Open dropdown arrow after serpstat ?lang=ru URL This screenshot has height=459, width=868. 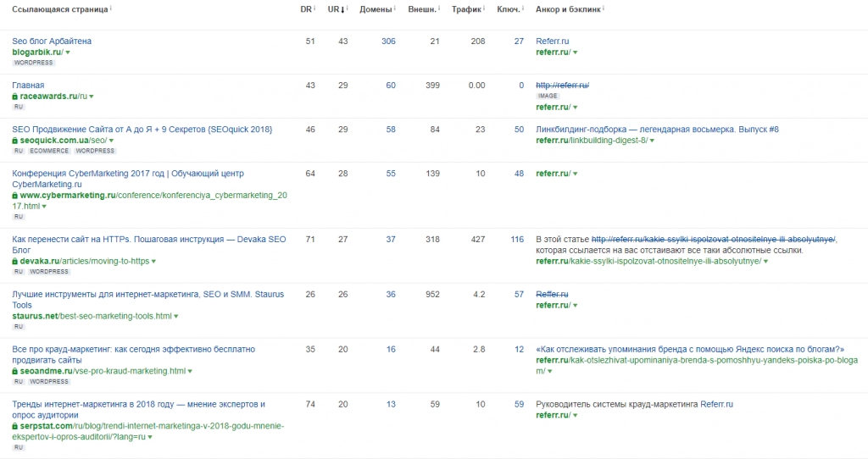[x=150, y=438]
